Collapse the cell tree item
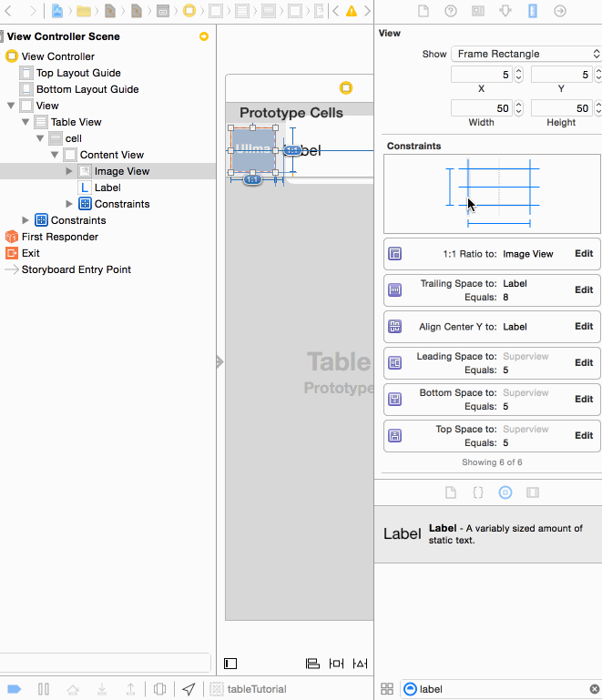The height and width of the screenshot is (700, 602). click(x=40, y=138)
